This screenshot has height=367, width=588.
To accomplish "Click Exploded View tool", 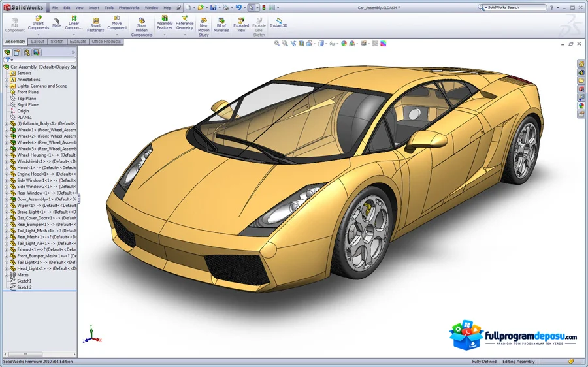I will point(241,25).
